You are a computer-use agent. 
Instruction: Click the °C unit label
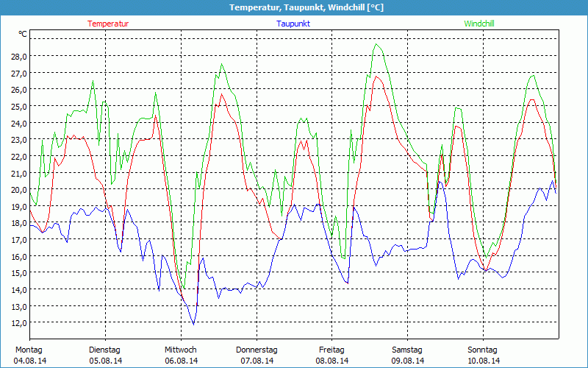[23, 34]
